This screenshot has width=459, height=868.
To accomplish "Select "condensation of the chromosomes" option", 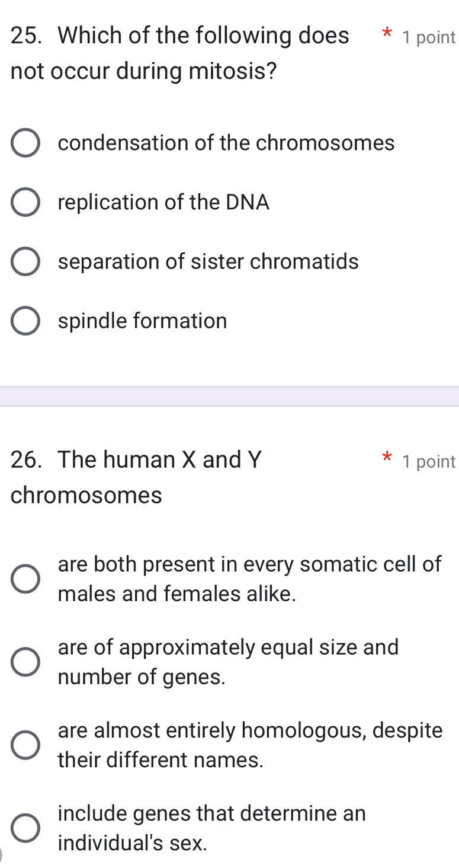I will pyautogui.click(x=25, y=142).
